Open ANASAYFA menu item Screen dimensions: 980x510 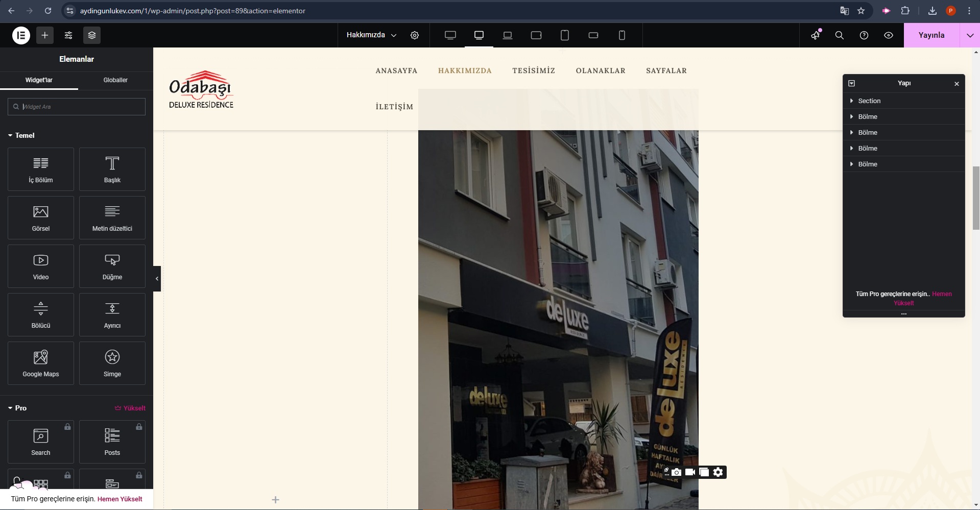tap(396, 70)
